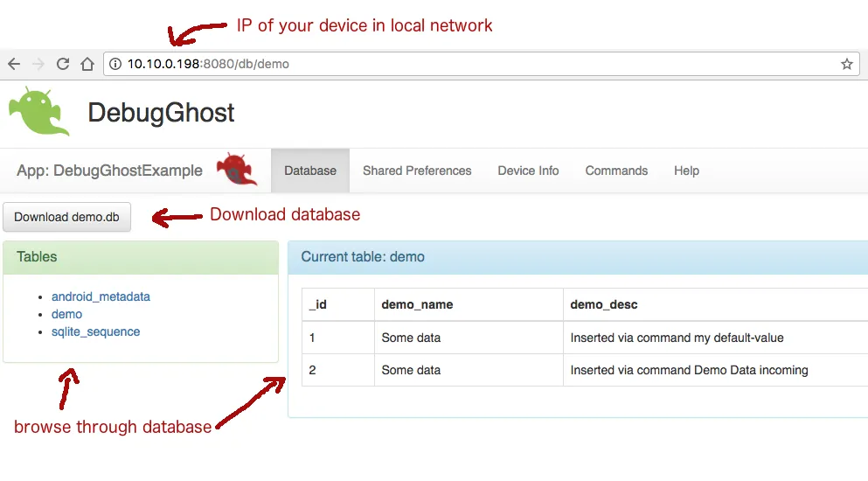The width and height of the screenshot is (868, 481).
Task: Open the Device Info tab
Action: click(x=528, y=171)
